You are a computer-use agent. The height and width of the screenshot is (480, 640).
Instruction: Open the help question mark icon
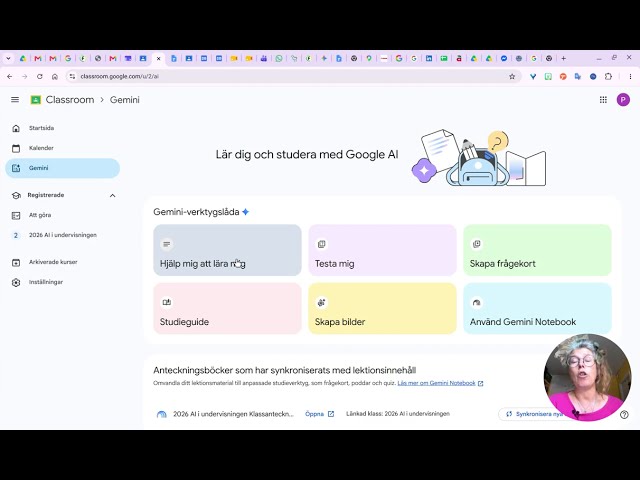pos(624,415)
